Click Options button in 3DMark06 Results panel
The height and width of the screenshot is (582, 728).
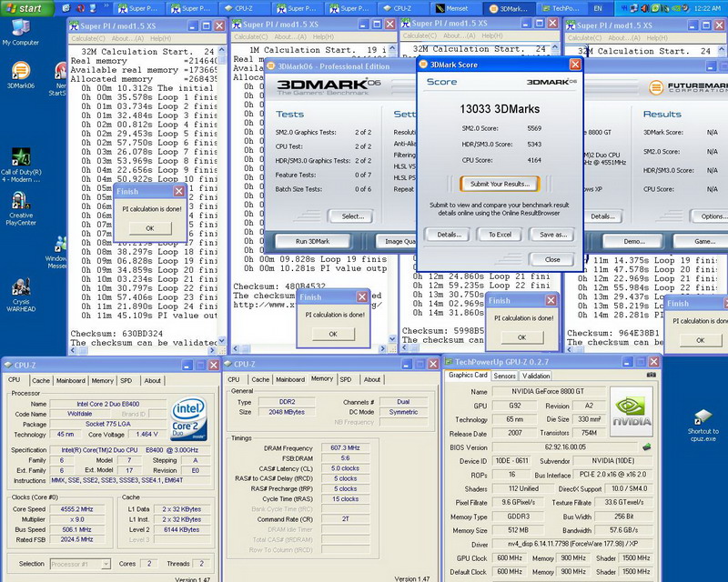point(712,216)
